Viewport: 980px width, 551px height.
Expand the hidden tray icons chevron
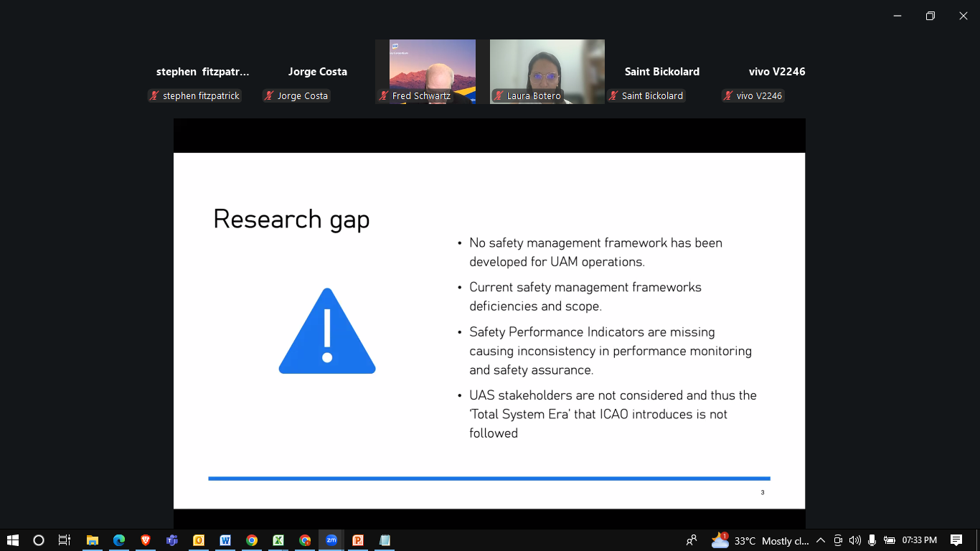point(821,540)
